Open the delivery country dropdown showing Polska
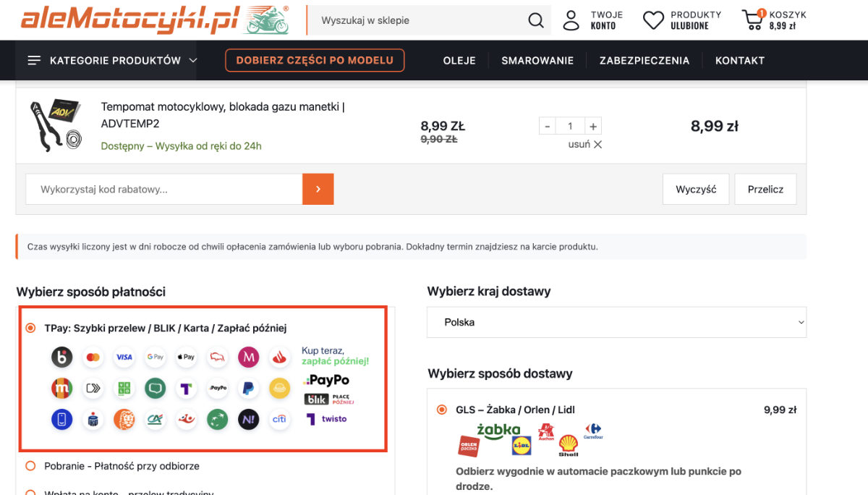Screen dimensions: 868x495 tap(616, 322)
